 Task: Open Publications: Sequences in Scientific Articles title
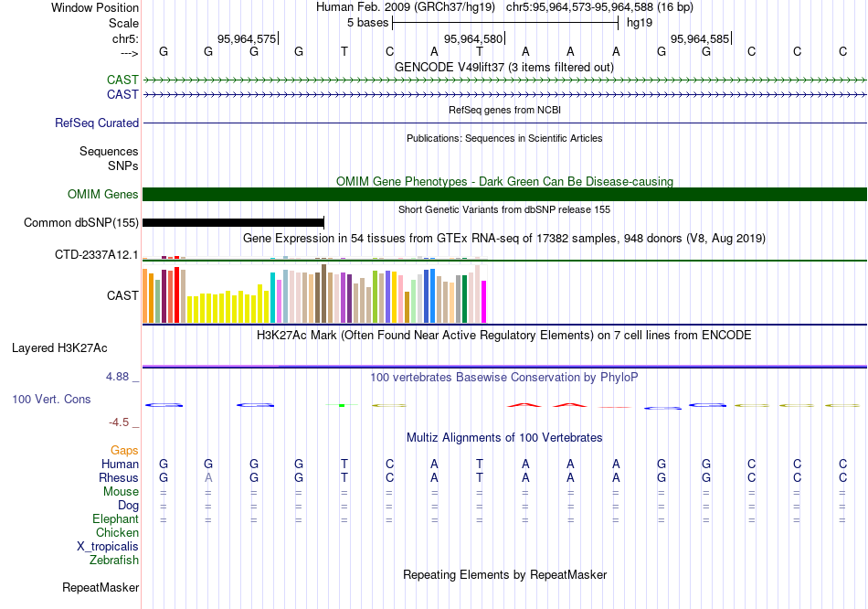(504, 138)
